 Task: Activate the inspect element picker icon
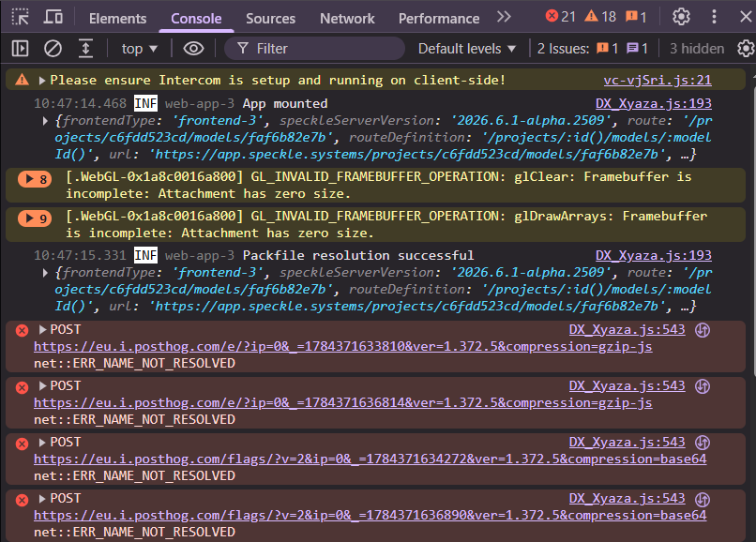click(21, 18)
